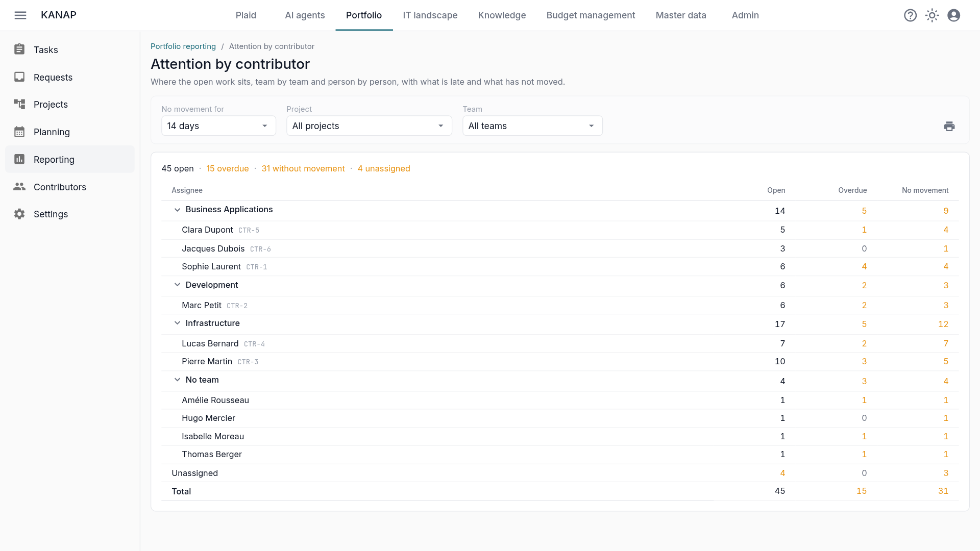The height and width of the screenshot is (551, 980).
Task: Collapse the No team group
Action: coord(177,380)
